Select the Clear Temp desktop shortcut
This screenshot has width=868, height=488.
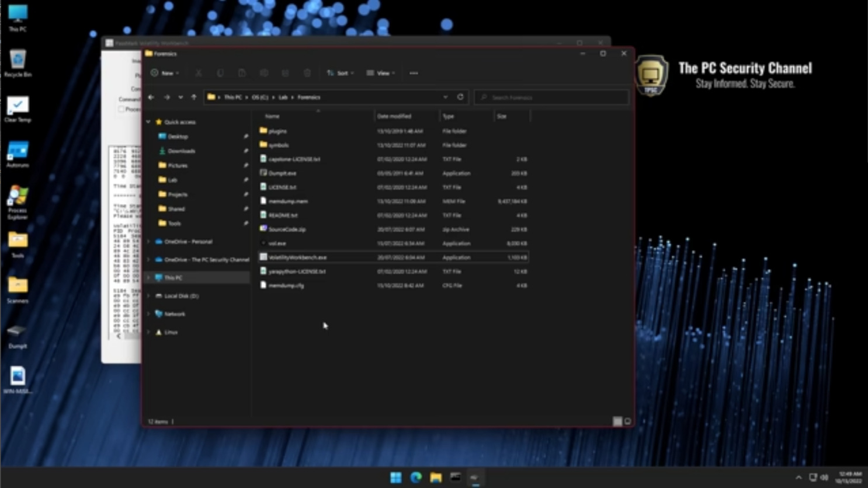point(18,109)
